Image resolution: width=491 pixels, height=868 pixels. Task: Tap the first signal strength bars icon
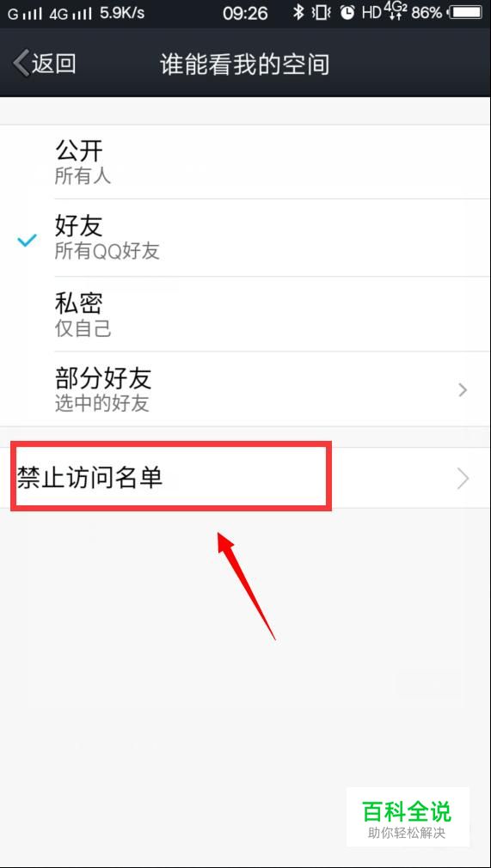tap(33, 14)
